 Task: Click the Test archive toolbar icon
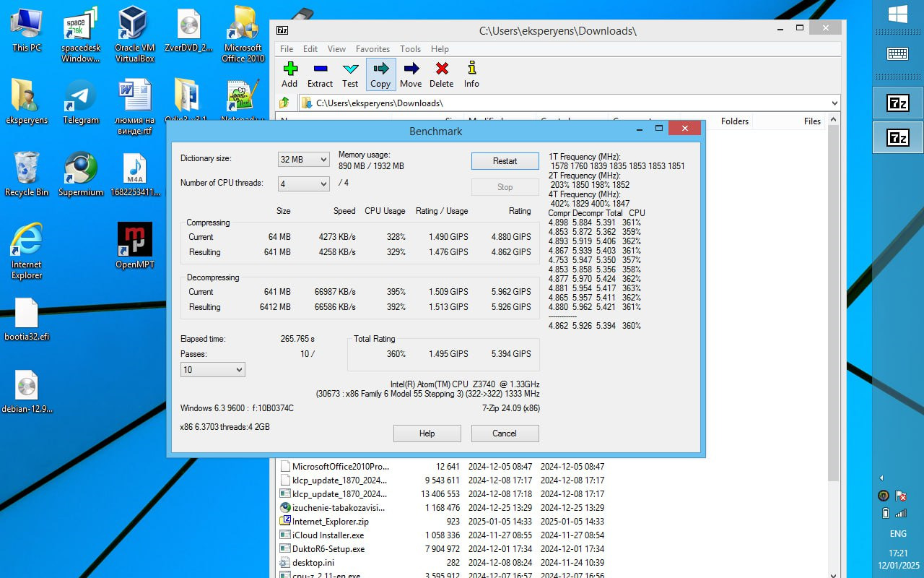350,74
